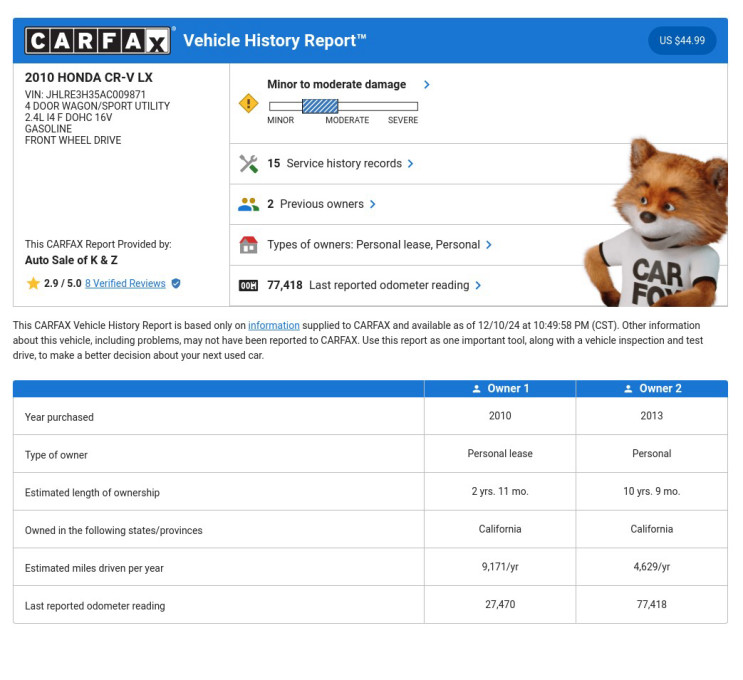Select the Owner 1 column header

click(500, 389)
